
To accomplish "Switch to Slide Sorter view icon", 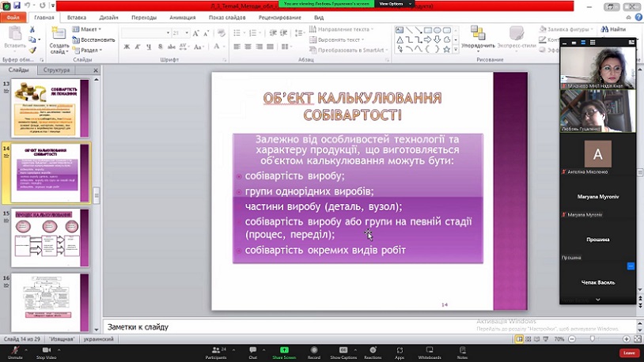I will [x=528, y=339].
